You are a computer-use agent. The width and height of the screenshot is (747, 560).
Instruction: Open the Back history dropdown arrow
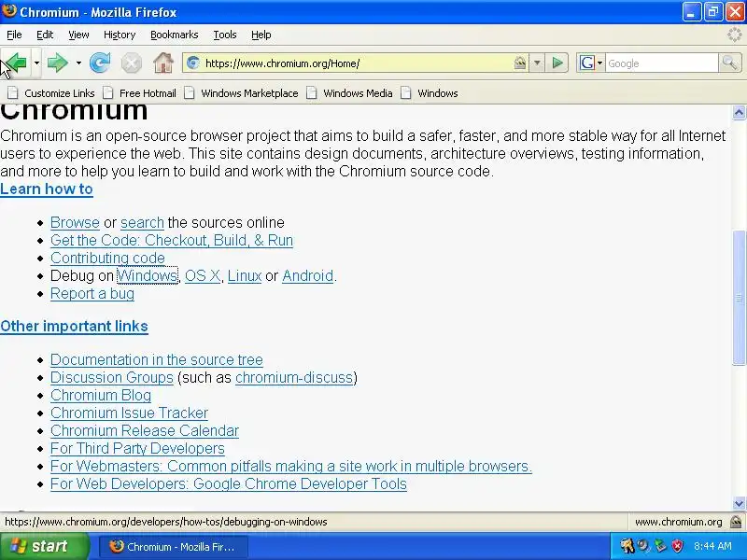36,63
